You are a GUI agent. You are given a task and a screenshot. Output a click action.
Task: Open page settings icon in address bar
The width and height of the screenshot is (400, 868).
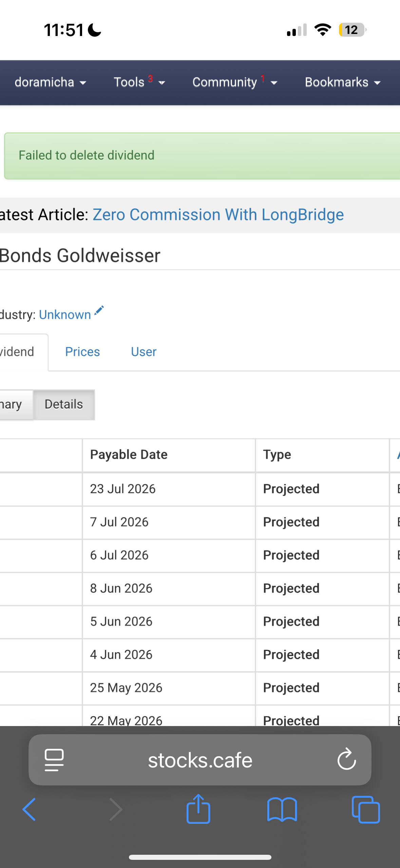point(54,760)
